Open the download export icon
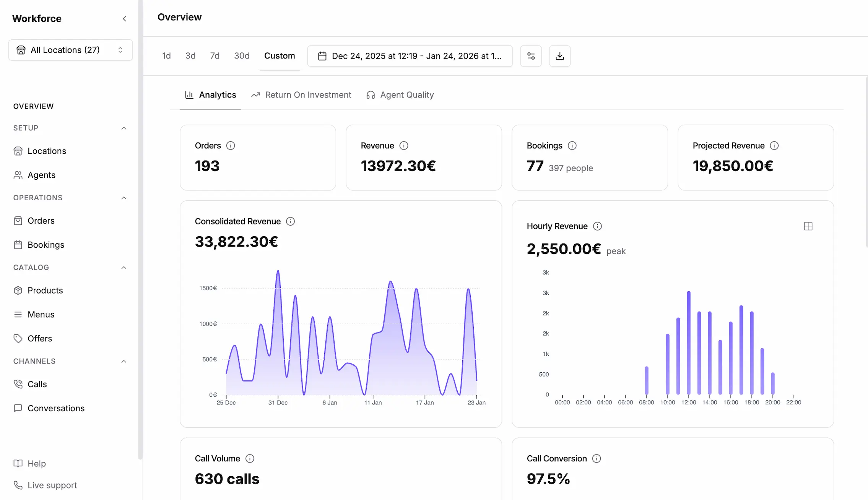The image size is (868, 500). (x=559, y=56)
